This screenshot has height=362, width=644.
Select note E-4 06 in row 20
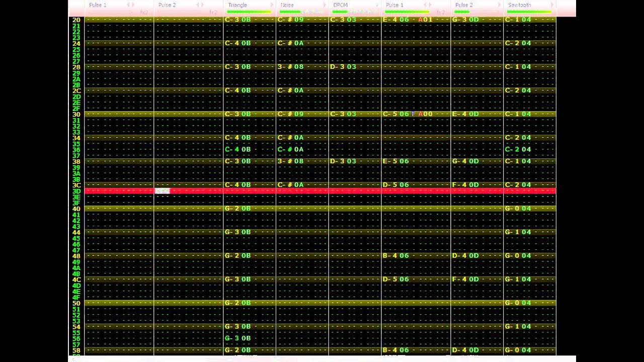(396, 20)
